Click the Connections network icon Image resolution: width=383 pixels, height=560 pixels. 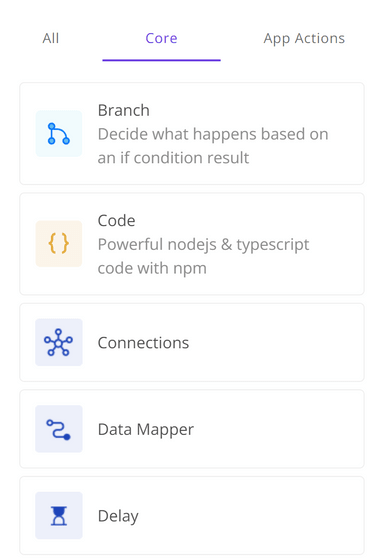(59, 342)
